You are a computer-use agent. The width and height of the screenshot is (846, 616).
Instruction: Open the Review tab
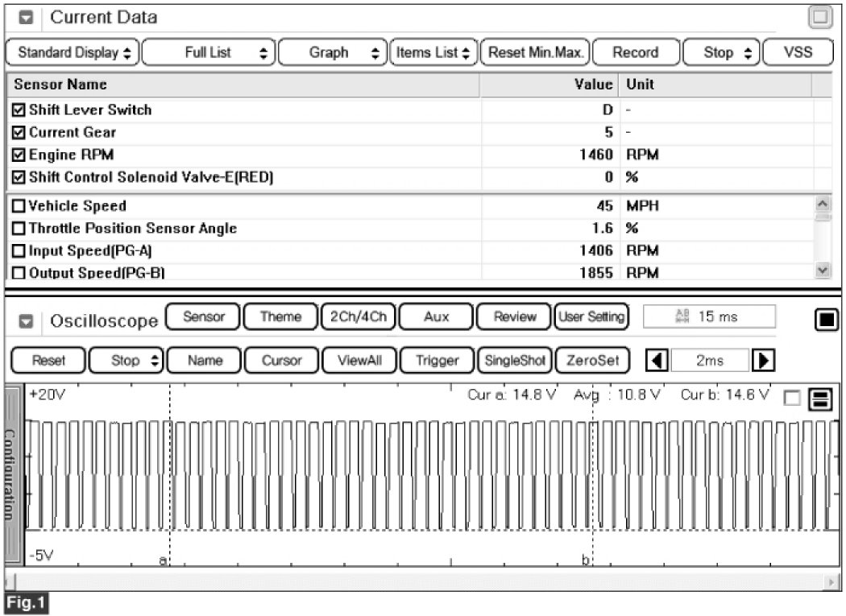pyautogui.click(x=514, y=316)
